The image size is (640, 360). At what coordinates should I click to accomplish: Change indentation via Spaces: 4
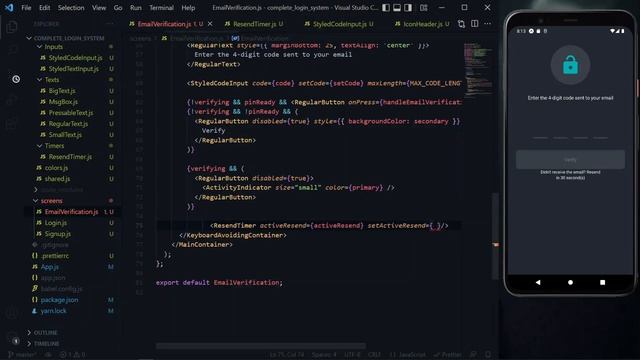coord(324,355)
